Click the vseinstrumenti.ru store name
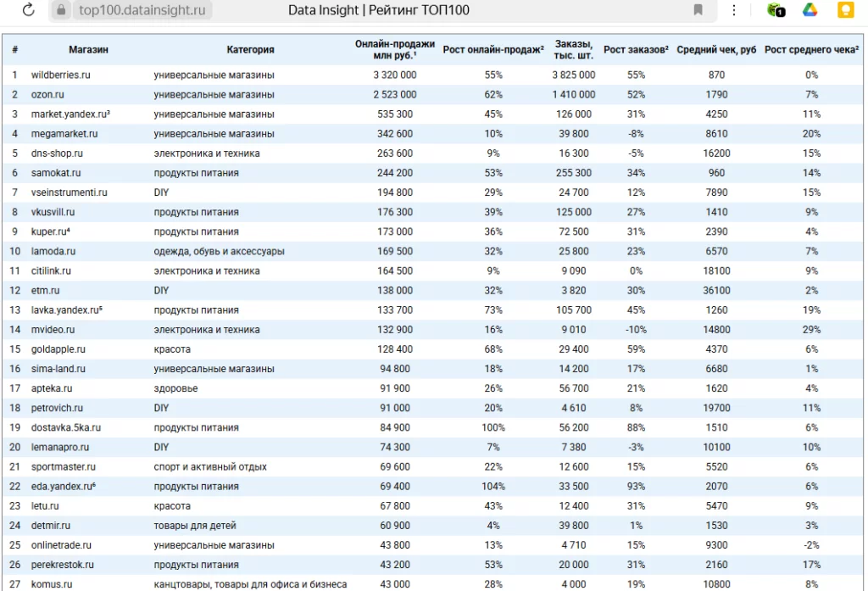 pos(70,192)
